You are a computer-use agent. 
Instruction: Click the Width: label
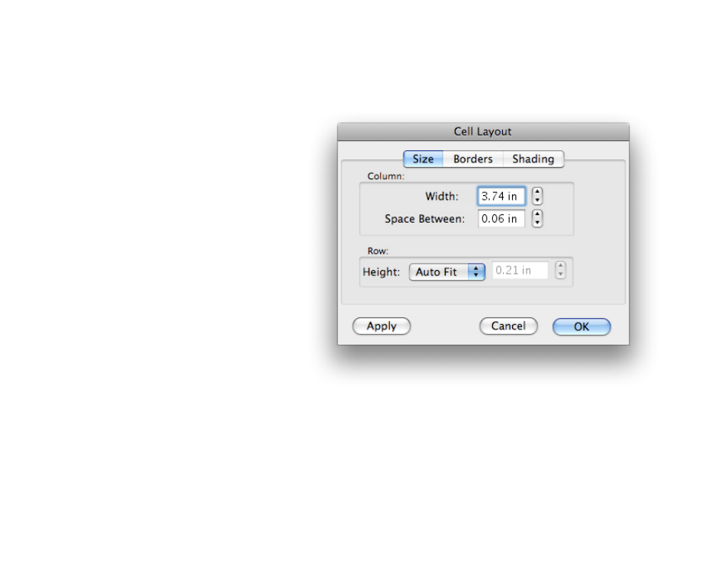click(442, 196)
